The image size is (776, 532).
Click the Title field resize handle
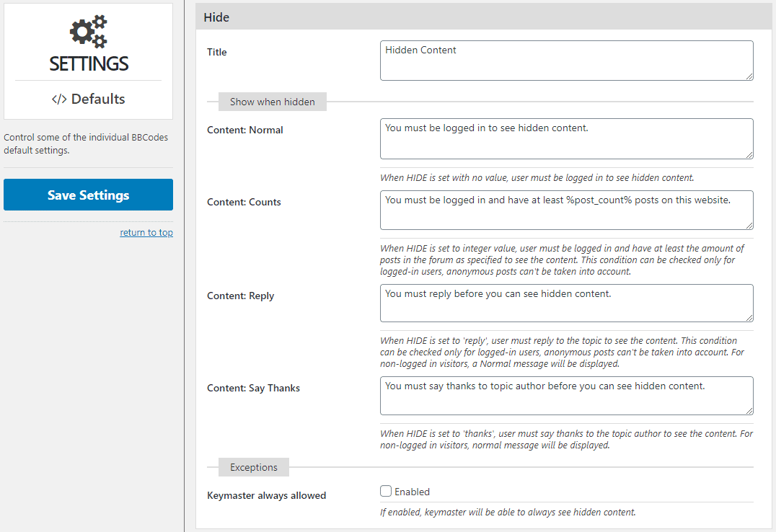pos(749,76)
